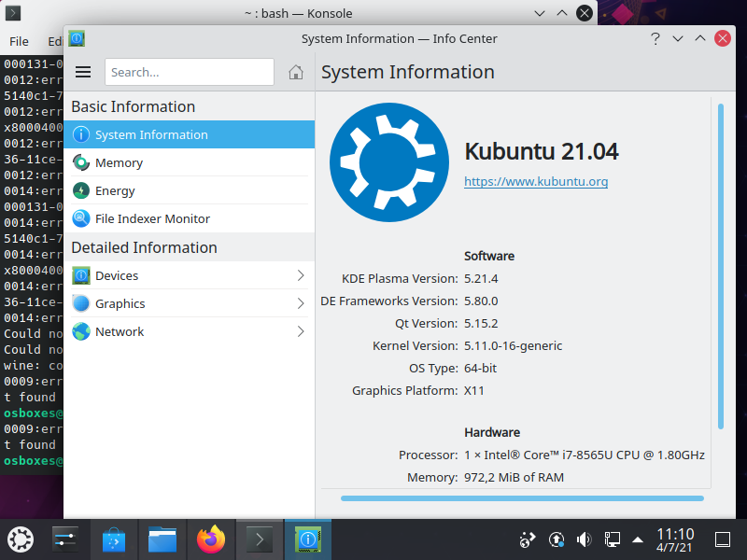Select System Information in sidebar

(151, 134)
